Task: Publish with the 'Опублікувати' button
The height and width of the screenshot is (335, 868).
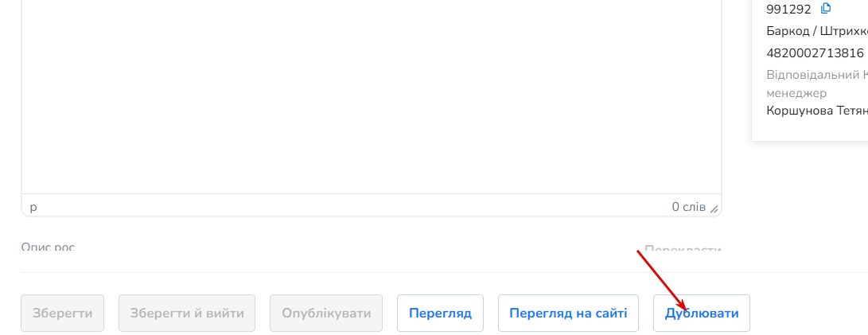Action: coord(326,314)
